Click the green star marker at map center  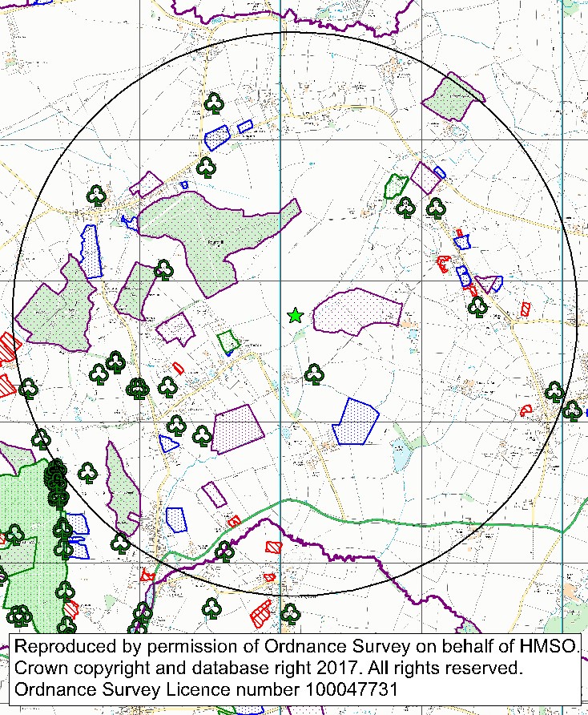296,316
